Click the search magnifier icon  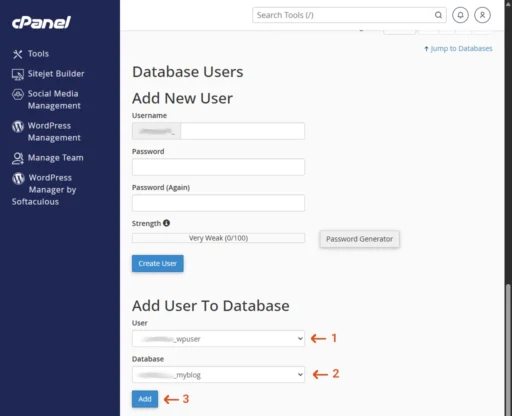pos(438,15)
